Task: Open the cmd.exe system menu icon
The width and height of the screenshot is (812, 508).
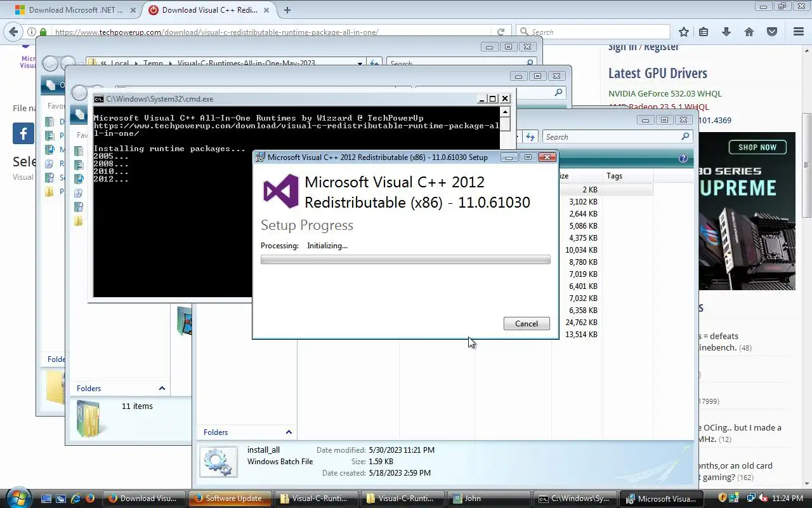Action: 98,98
